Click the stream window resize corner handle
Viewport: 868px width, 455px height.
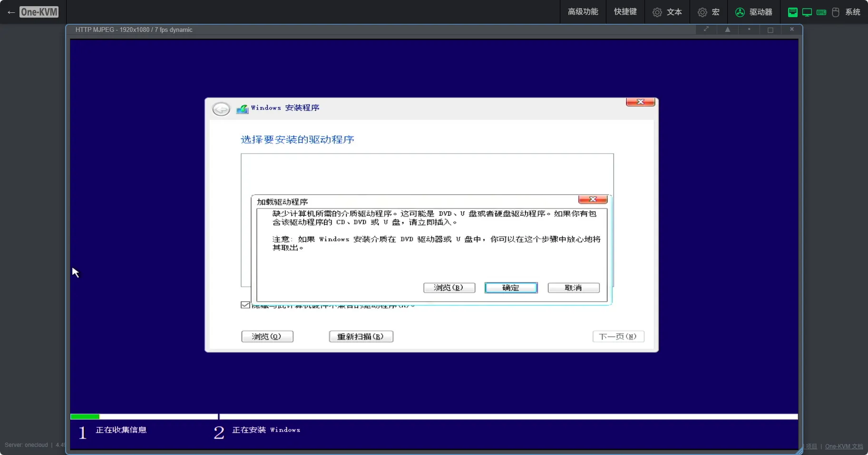pyautogui.click(x=800, y=451)
